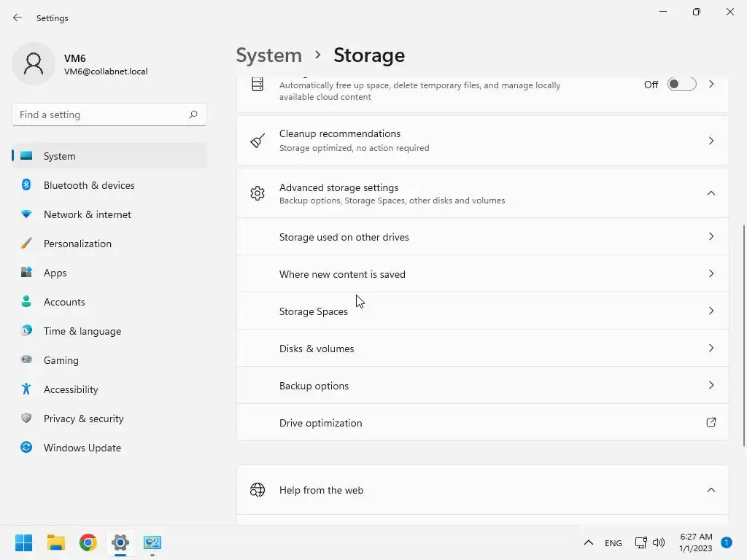Show hidden icons in system tray

point(588,542)
